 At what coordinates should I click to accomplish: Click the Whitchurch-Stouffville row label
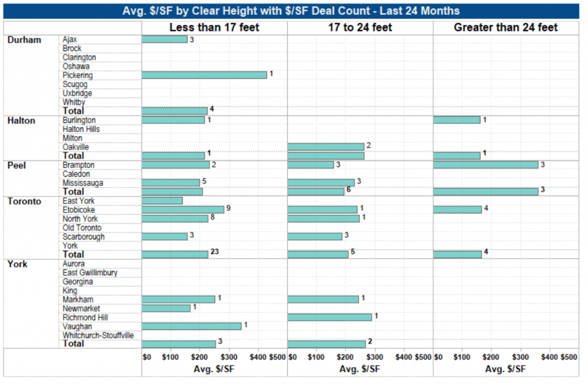click(98, 336)
